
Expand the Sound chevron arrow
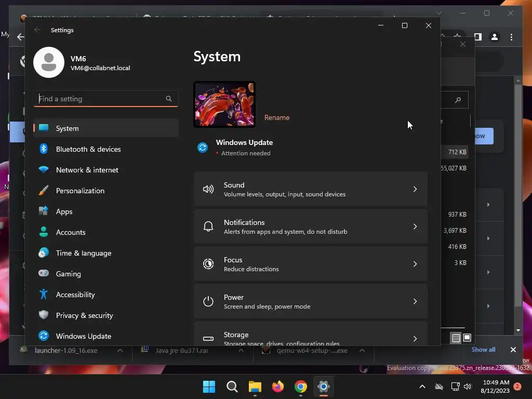point(415,189)
